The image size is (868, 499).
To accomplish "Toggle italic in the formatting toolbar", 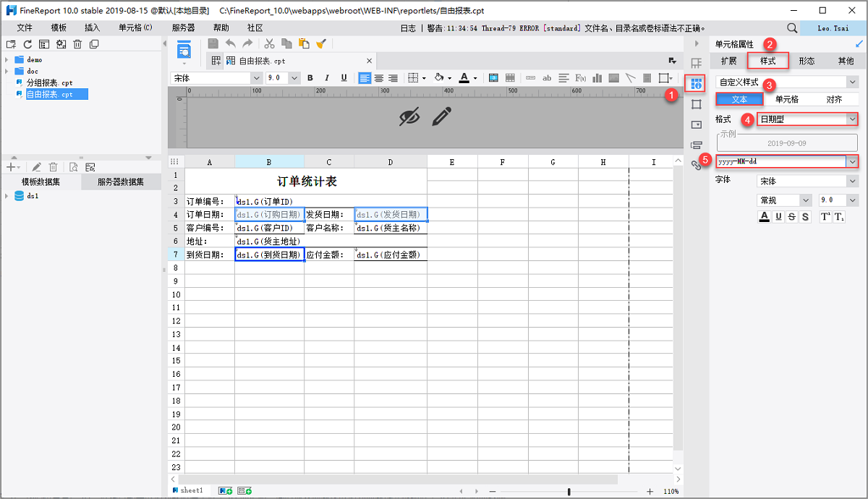I will [x=327, y=78].
